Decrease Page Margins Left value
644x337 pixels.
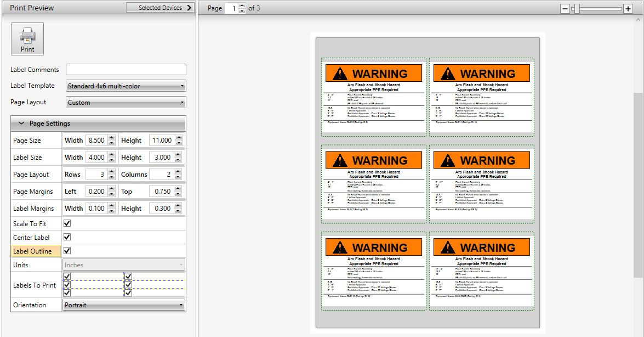point(111,194)
